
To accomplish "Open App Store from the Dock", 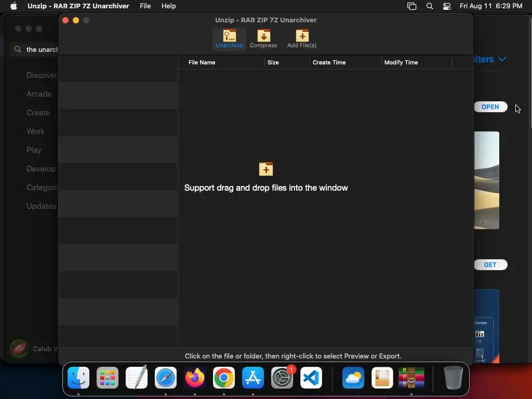I will coord(253,377).
